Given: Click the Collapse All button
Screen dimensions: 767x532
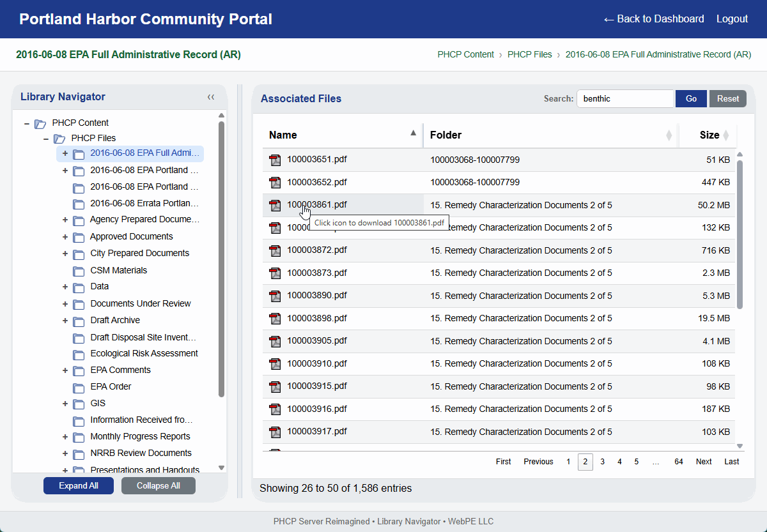Looking at the screenshot, I should (x=159, y=485).
